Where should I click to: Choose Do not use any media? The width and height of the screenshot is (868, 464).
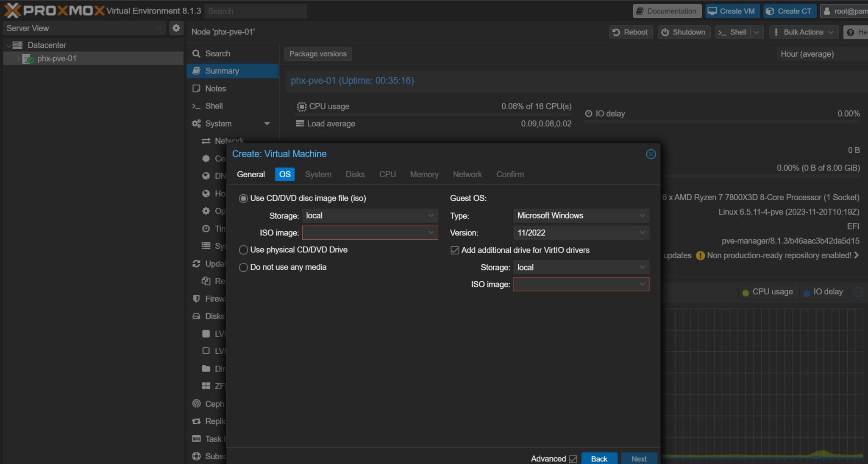244,267
